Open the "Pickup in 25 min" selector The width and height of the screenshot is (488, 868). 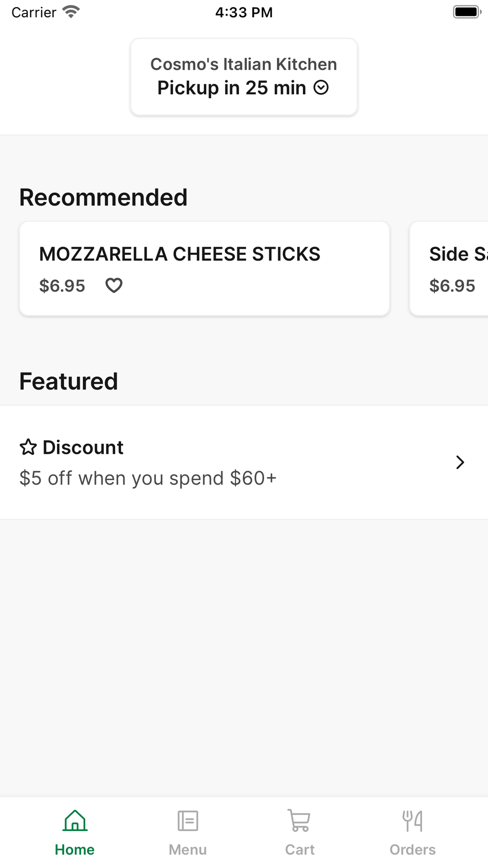pos(232,88)
